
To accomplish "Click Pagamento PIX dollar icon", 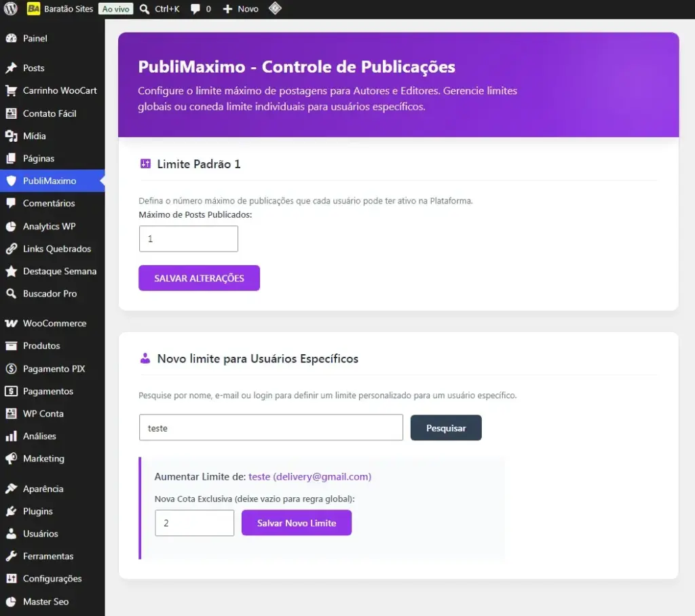I will pos(11,368).
